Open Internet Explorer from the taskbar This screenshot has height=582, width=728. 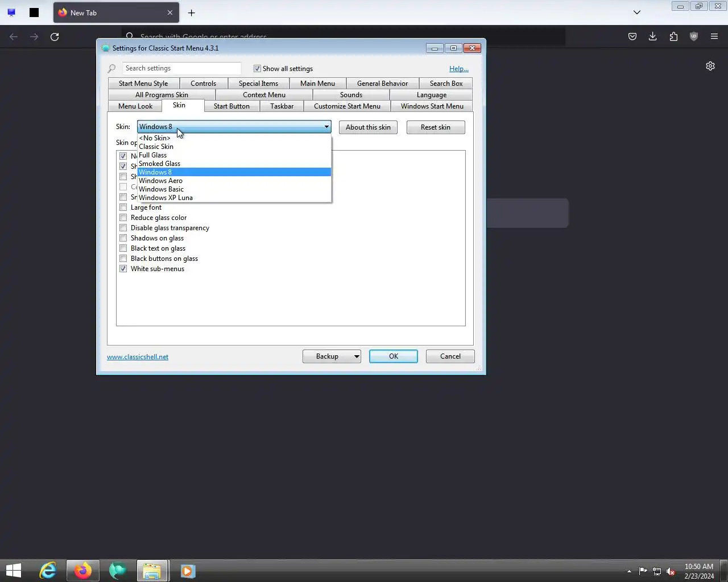(48, 571)
